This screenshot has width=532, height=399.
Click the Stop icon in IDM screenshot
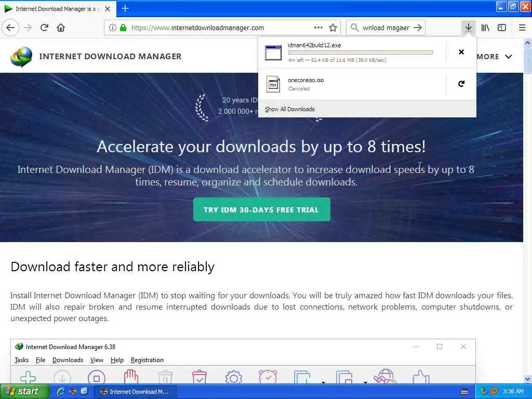click(96, 377)
